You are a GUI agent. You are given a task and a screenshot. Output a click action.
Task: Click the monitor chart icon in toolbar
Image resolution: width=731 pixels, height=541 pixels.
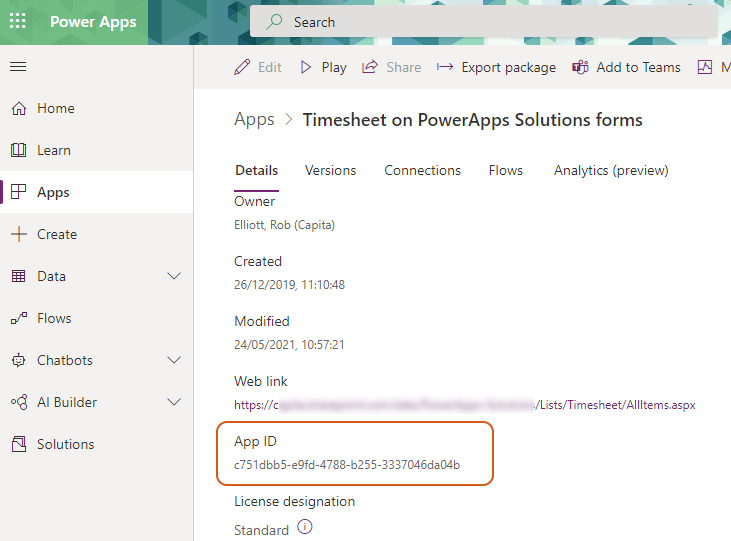(x=705, y=67)
